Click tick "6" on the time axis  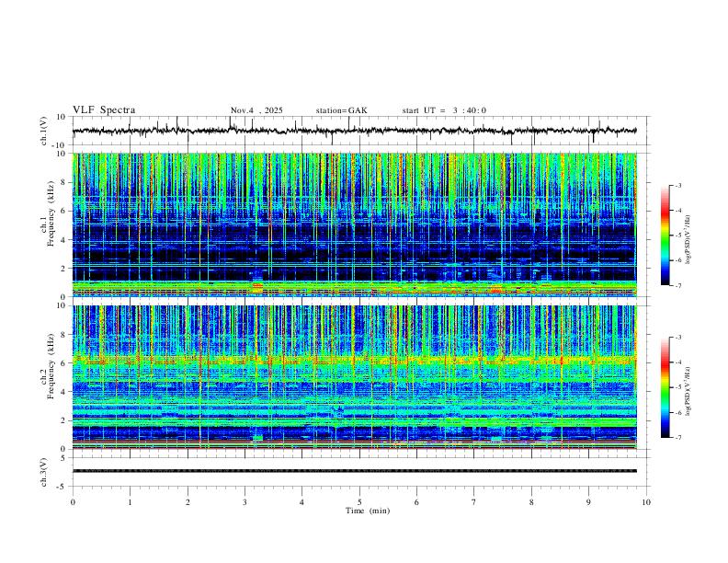pos(417,502)
